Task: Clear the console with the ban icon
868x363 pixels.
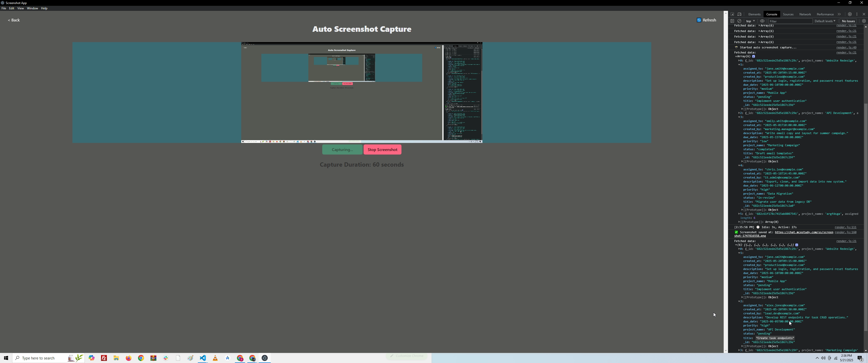Action: 739,21
